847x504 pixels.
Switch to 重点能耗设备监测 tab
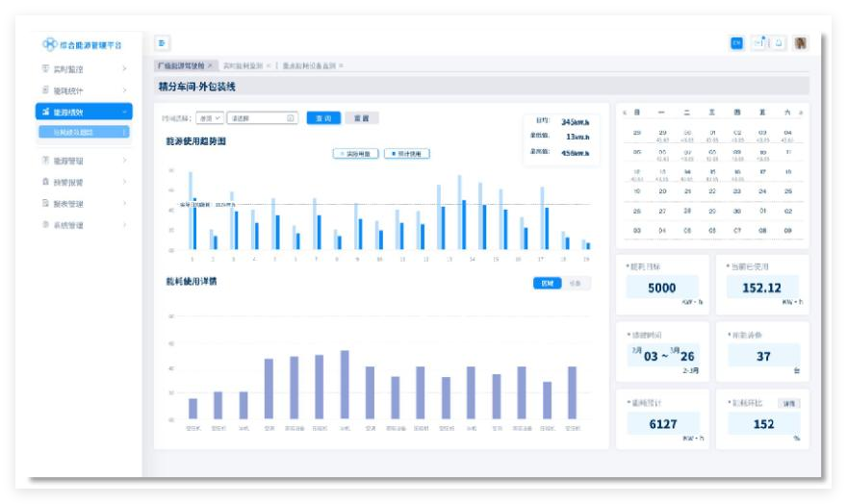(x=308, y=65)
